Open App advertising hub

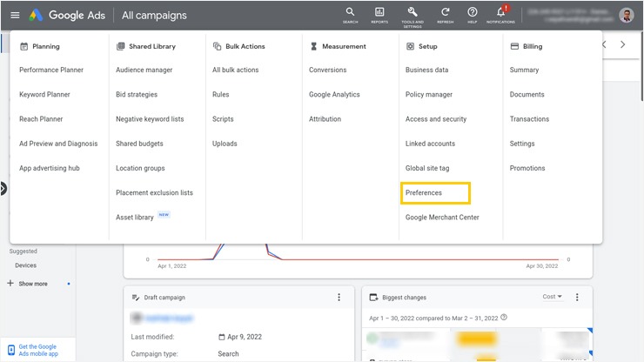(50, 168)
